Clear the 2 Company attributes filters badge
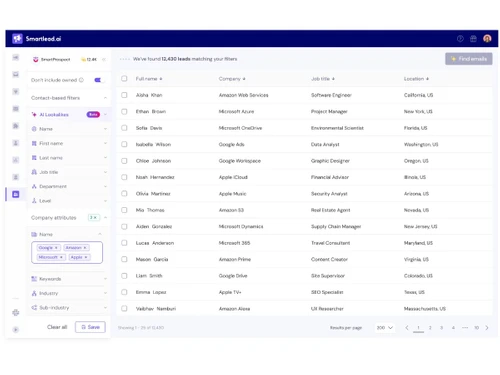 coord(95,218)
